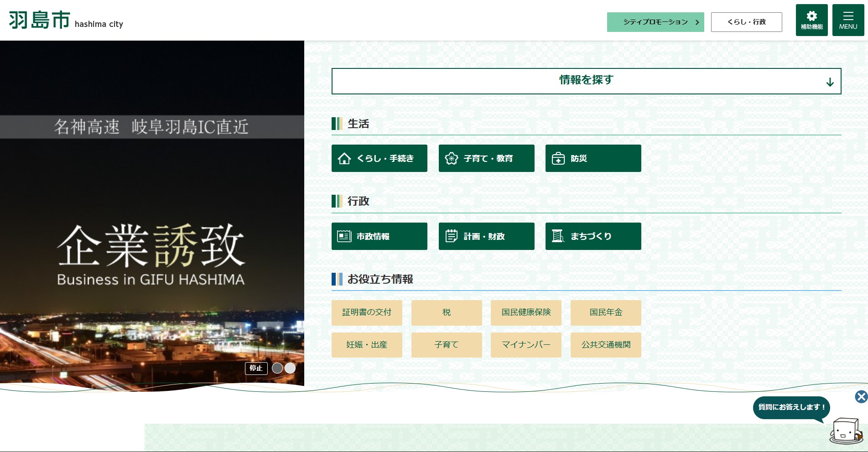Click the newspaper icon for 市政情報
Image resolution: width=868 pixels, height=452 pixels.
click(344, 236)
